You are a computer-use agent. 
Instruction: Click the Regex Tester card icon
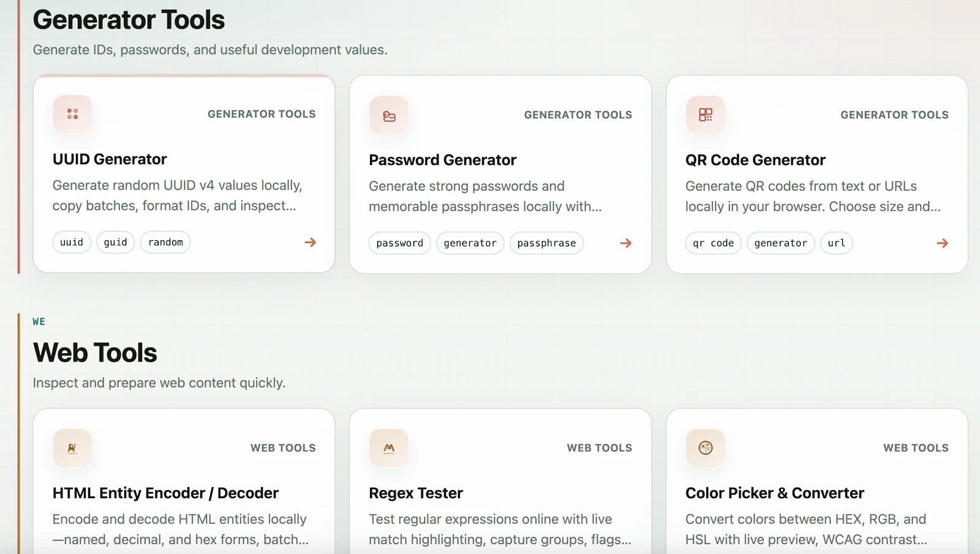[389, 448]
